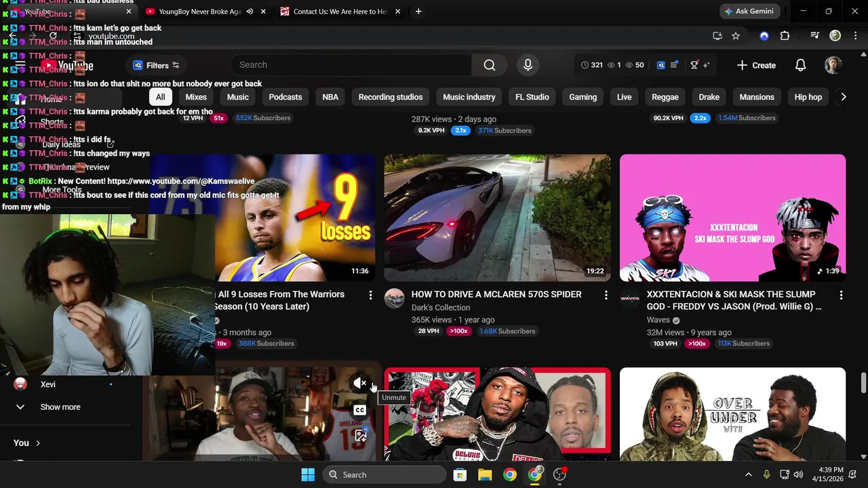Open Microsoft Store from the taskbar
Viewport: 868px width, 488px height.
click(460, 474)
